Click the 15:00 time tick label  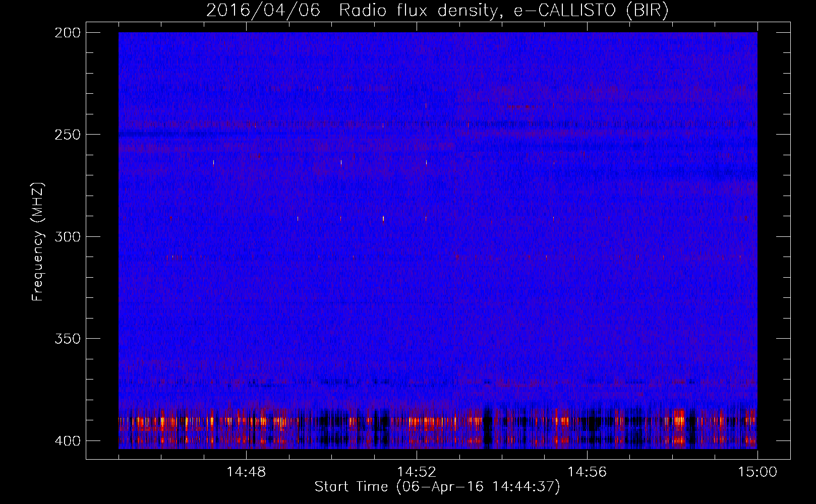[757, 472]
